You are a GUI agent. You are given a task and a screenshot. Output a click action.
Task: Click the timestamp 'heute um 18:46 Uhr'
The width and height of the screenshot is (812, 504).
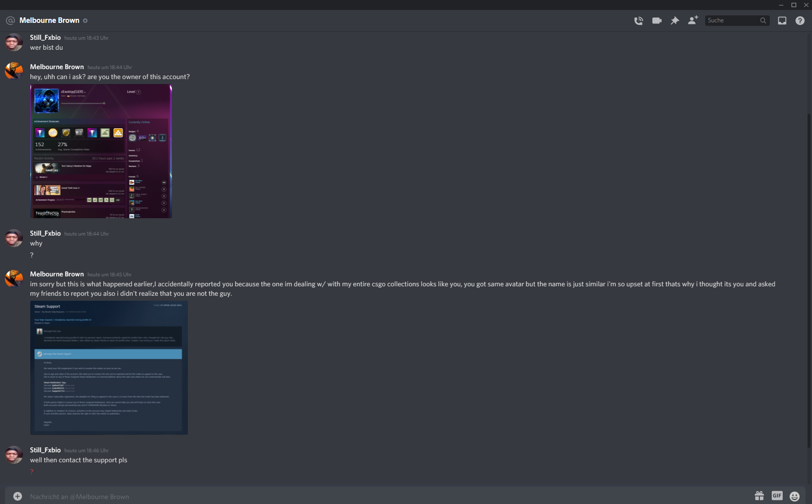(x=86, y=450)
